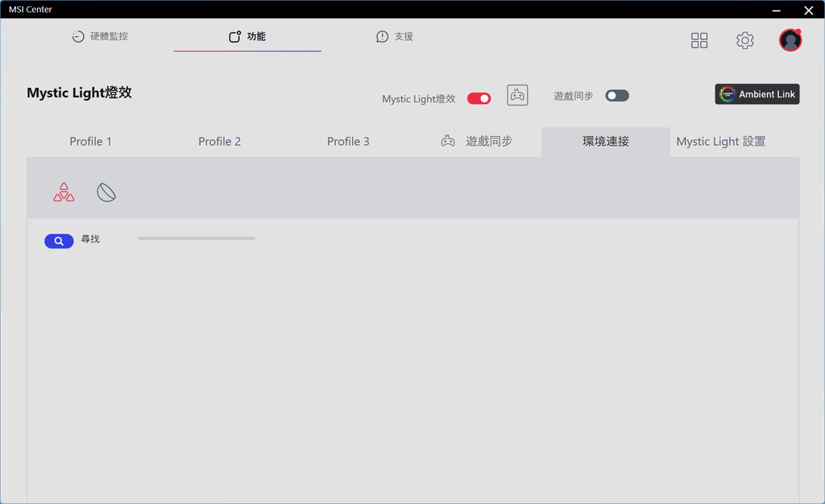825x504 pixels.
Task: Click the search progress bar
Action: (x=197, y=238)
